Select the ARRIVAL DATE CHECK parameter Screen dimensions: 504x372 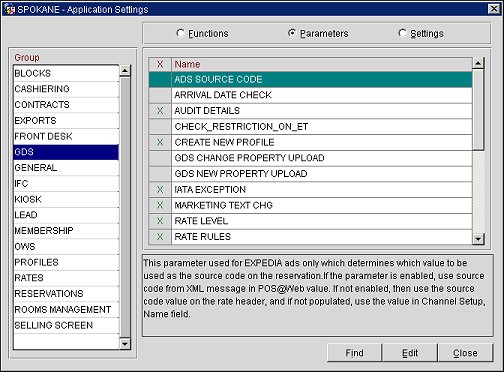tap(322, 95)
